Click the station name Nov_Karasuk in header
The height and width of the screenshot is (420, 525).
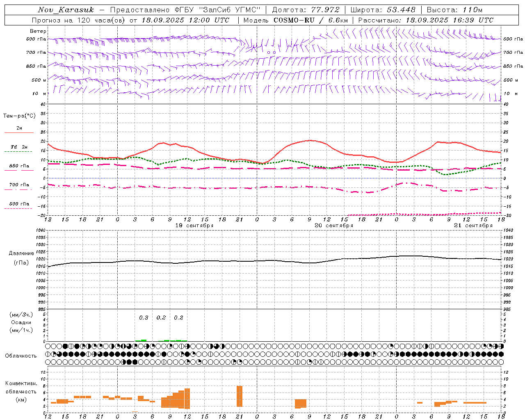pyautogui.click(x=66, y=10)
